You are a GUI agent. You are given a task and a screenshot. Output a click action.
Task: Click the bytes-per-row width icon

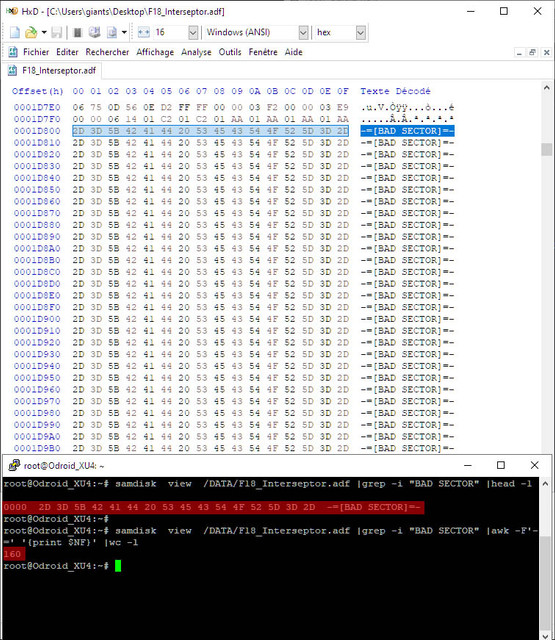click(144, 32)
